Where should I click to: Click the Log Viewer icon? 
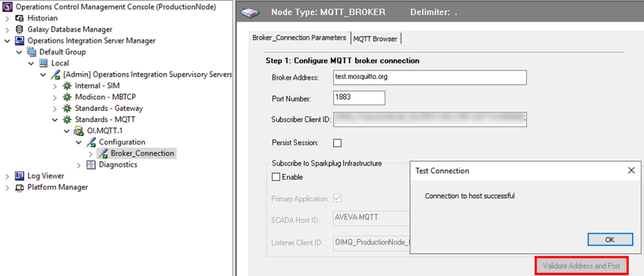point(19,176)
